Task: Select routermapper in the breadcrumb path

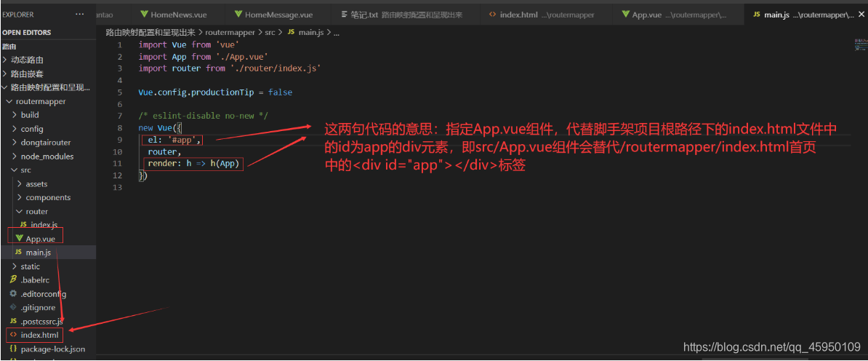Action: click(x=230, y=33)
